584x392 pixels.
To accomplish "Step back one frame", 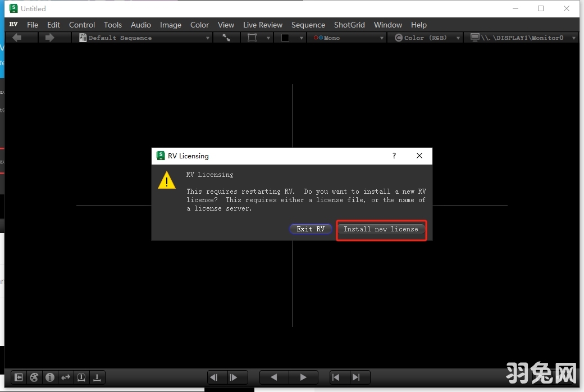I will coord(215,377).
